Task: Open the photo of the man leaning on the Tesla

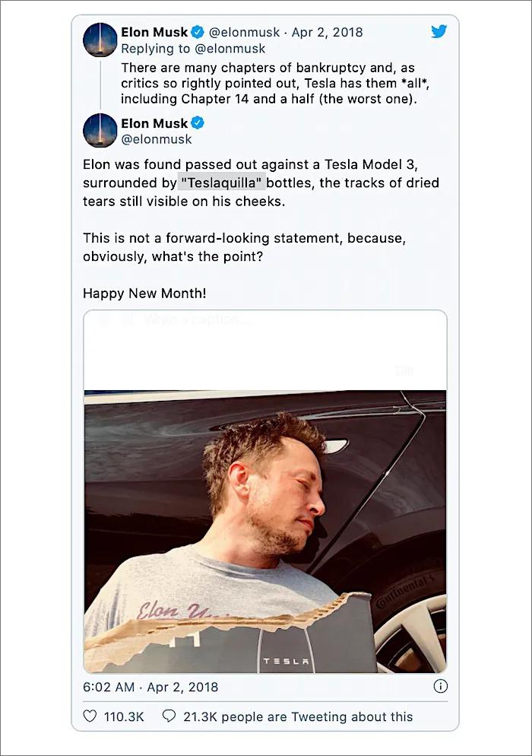Action: [264, 532]
